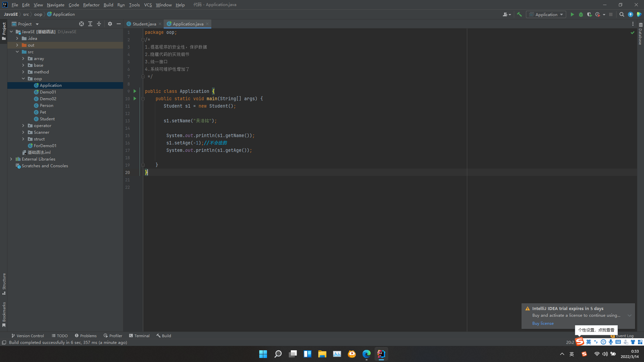Click the Build project hammer icon

click(x=519, y=14)
